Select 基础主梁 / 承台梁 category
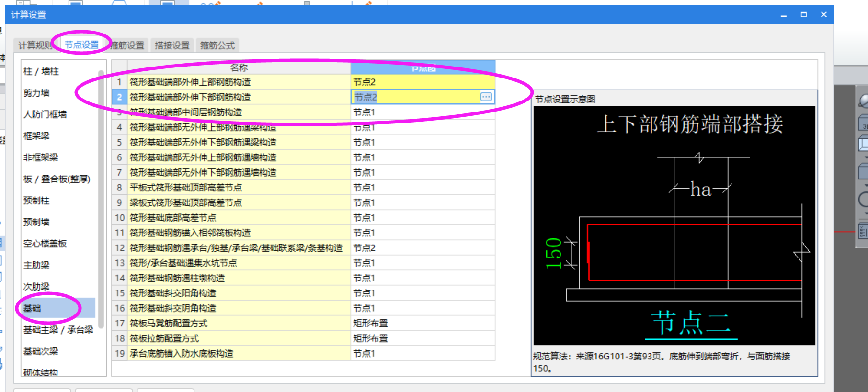The image size is (868, 392). 58,330
